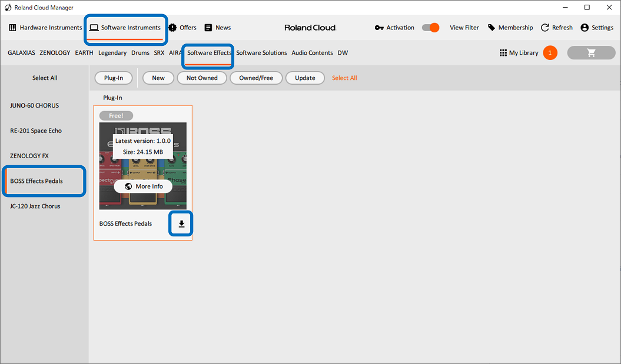Click the Roland Cloud logo
The height and width of the screenshot is (364, 621).
point(310,28)
